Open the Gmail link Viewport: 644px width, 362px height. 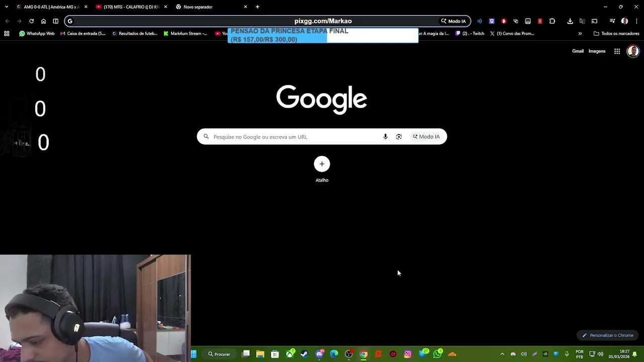[x=578, y=51]
